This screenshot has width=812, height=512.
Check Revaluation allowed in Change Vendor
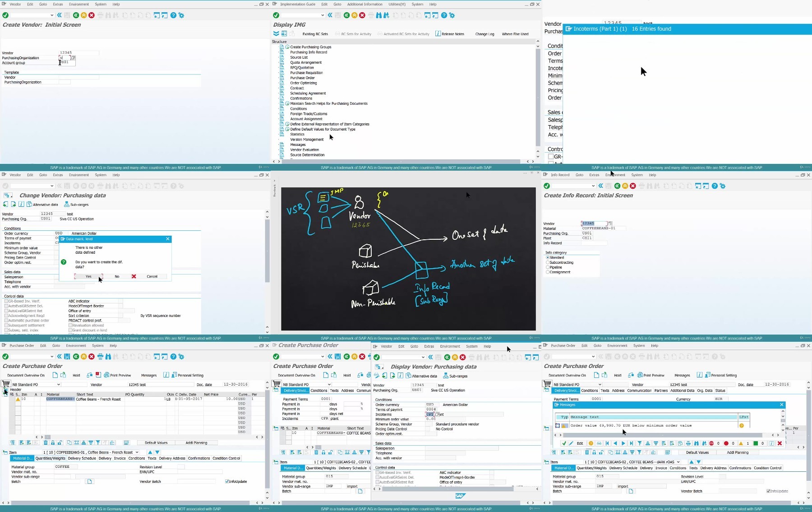click(x=70, y=326)
